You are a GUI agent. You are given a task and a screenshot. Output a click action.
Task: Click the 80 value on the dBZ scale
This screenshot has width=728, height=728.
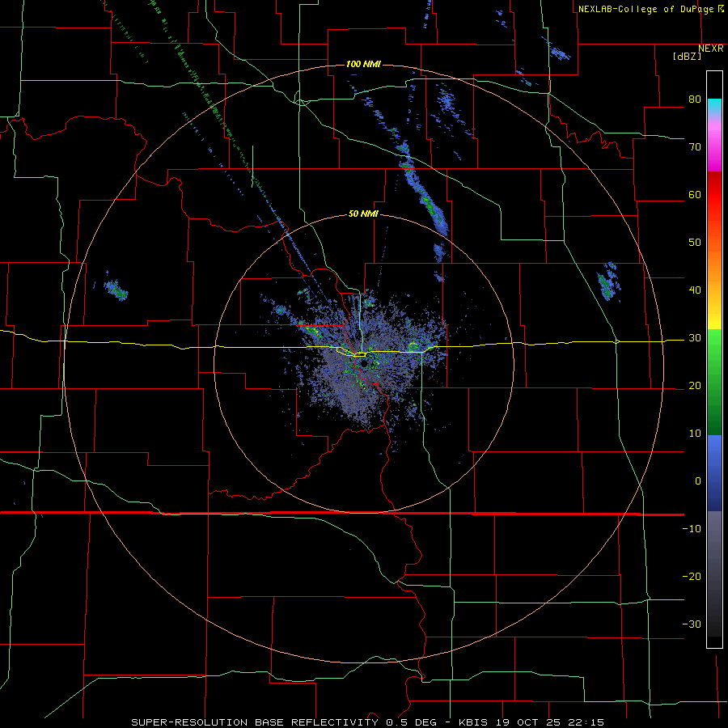tap(695, 99)
